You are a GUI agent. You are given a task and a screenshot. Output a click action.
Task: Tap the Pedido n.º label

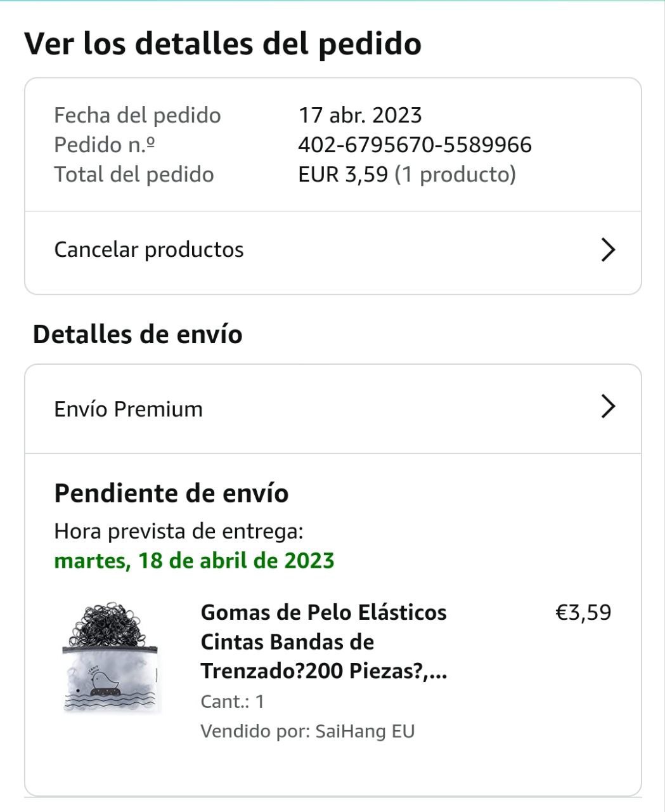coord(105,145)
